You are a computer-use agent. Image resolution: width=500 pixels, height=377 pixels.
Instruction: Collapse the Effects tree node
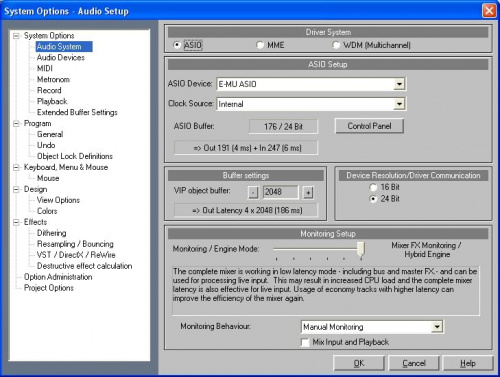point(16,222)
